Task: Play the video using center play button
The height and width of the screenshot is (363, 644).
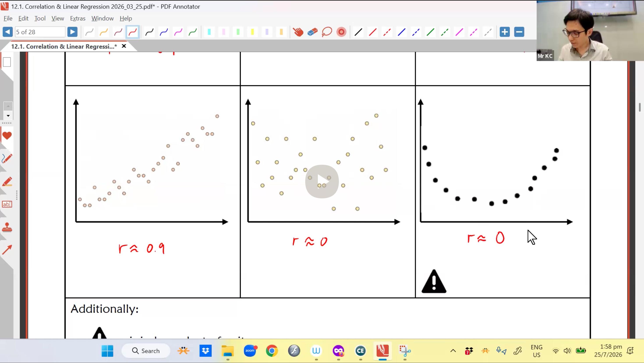Action: tap(322, 182)
